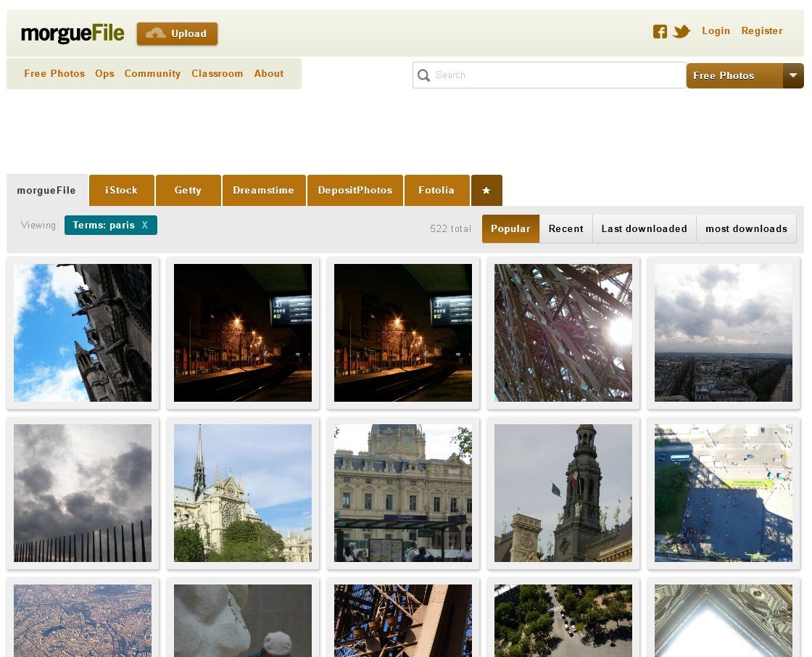Open morgueFile's Twitter icon
This screenshot has width=812, height=657.
point(681,31)
